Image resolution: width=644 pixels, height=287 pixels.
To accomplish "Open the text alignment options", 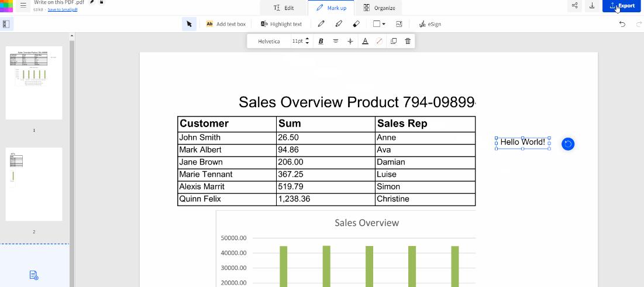I will pyautogui.click(x=335, y=41).
